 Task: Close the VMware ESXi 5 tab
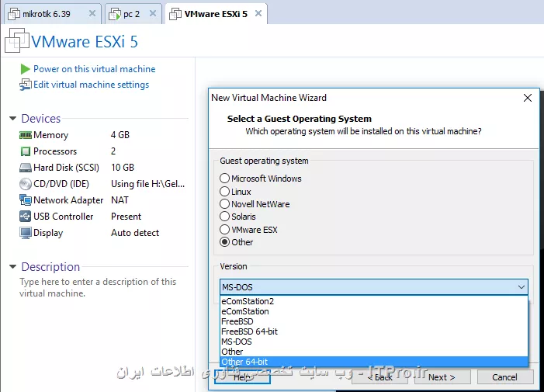pyautogui.click(x=258, y=13)
